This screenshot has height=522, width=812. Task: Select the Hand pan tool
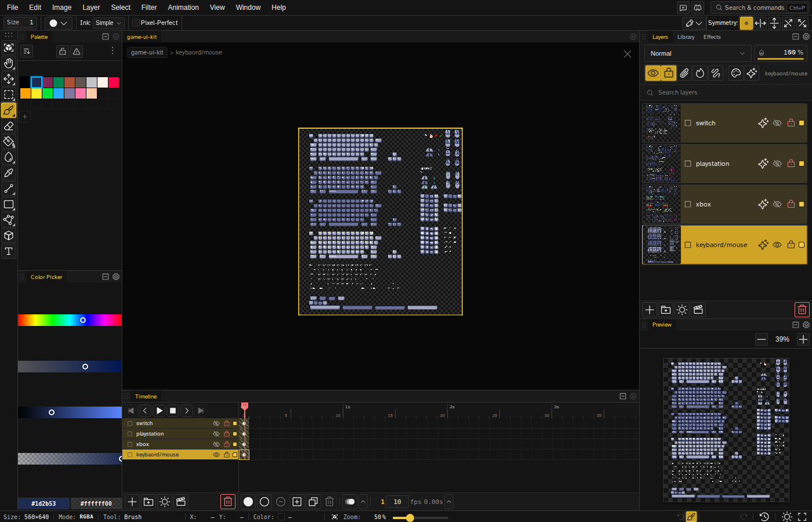[x=9, y=63]
